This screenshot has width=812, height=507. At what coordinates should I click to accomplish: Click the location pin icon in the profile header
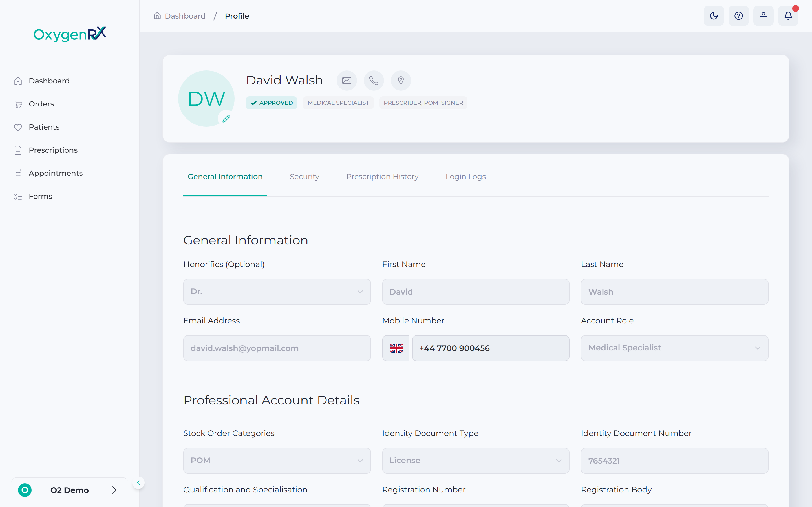401,81
